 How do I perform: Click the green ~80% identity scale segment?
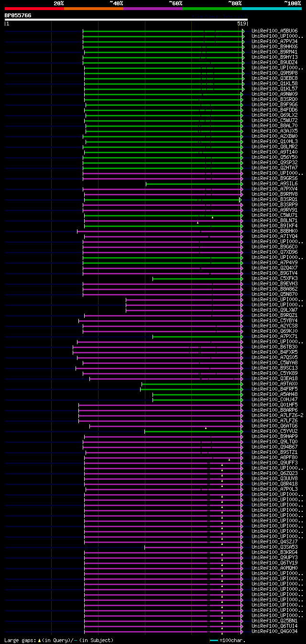pos(212,8)
